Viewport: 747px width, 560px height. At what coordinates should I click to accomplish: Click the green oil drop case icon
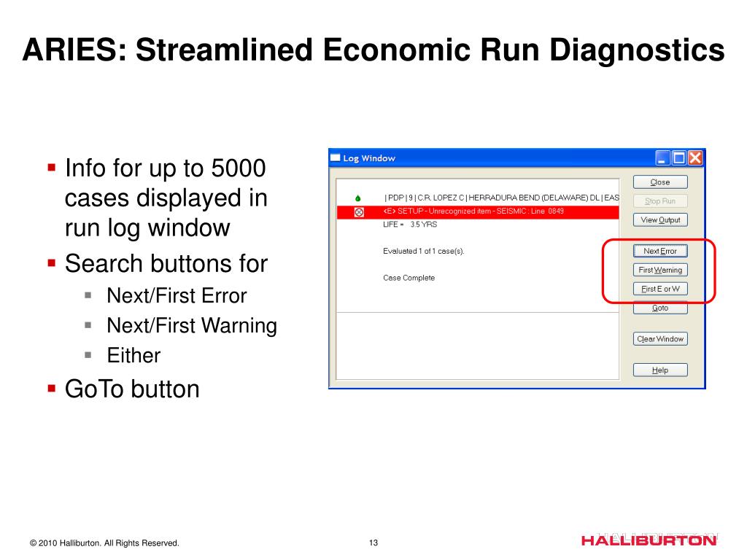click(x=357, y=198)
